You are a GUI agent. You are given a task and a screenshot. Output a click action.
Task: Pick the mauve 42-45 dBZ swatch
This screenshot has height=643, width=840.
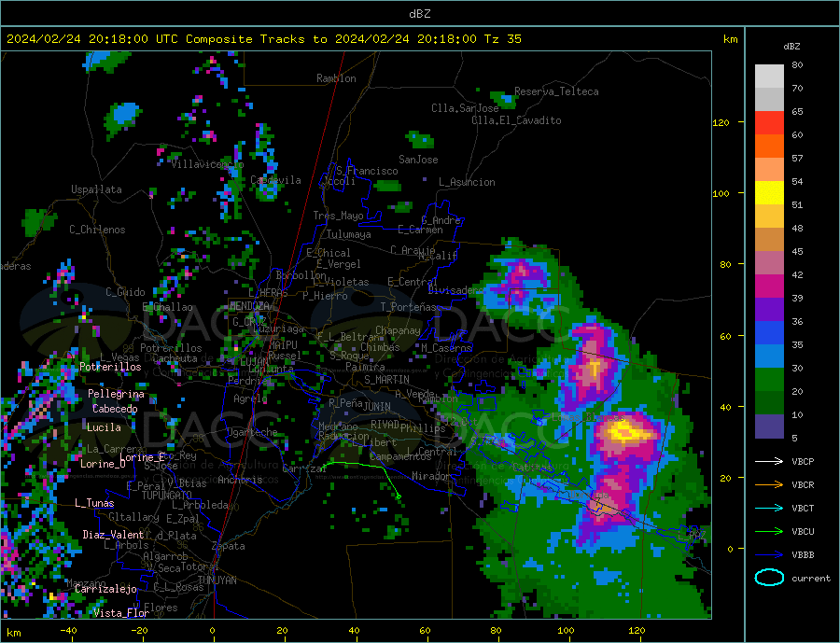(769, 263)
